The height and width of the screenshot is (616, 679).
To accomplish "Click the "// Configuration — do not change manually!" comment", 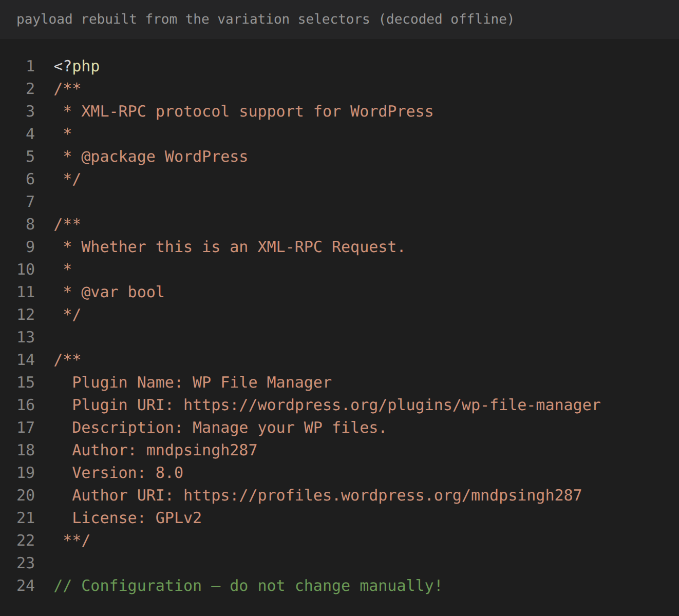I will (248, 586).
